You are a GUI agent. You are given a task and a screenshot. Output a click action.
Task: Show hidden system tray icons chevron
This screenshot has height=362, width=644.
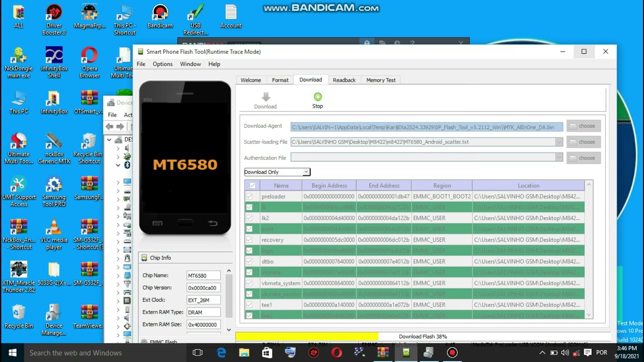(542, 352)
